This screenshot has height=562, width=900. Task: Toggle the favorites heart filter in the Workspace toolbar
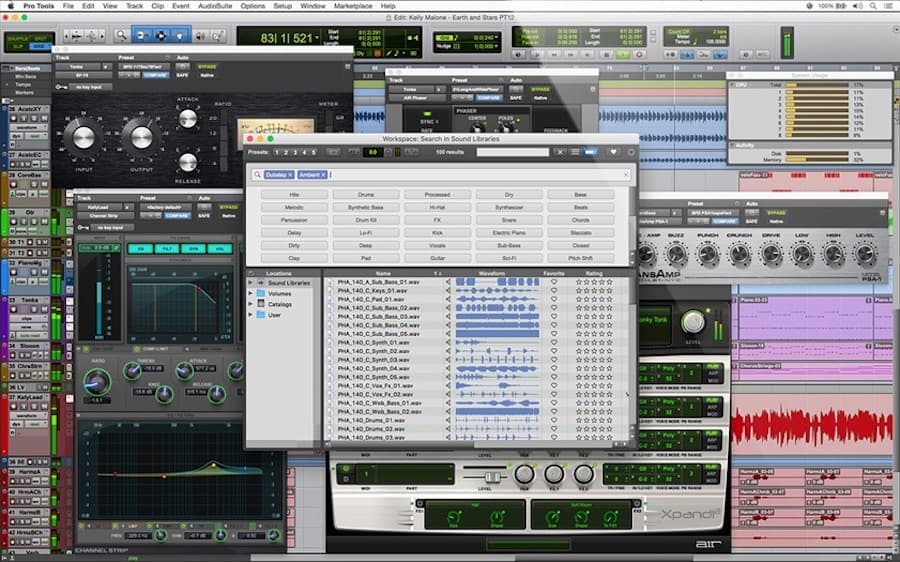(x=613, y=152)
